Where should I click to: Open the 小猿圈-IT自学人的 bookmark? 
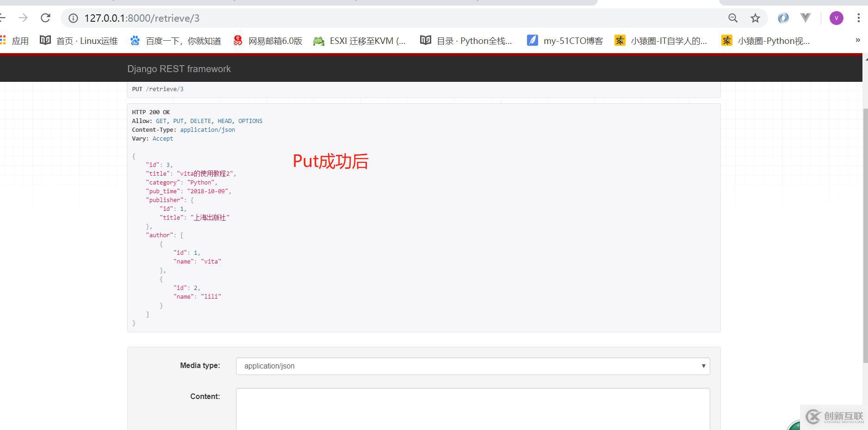(661, 41)
